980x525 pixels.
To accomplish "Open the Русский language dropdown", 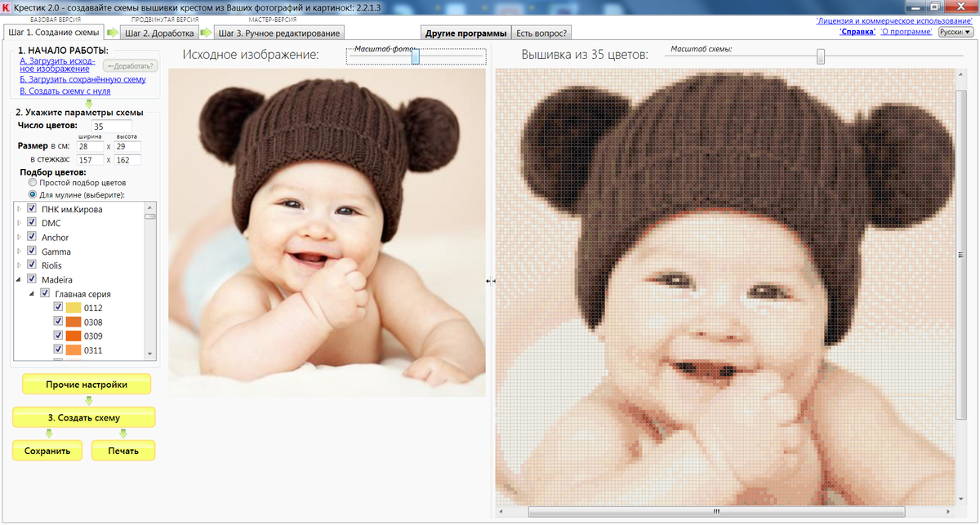I will 955,32.
